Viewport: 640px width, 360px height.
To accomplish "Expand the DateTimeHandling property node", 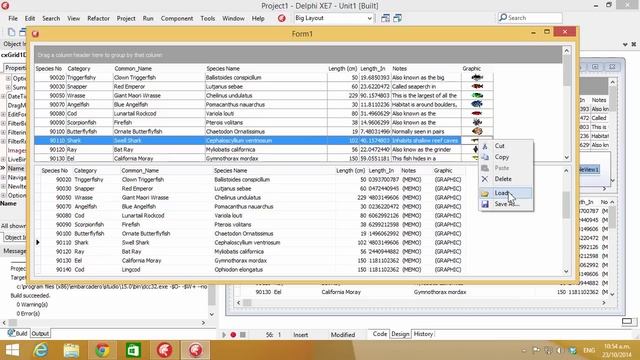I will [x=3, y=97].
